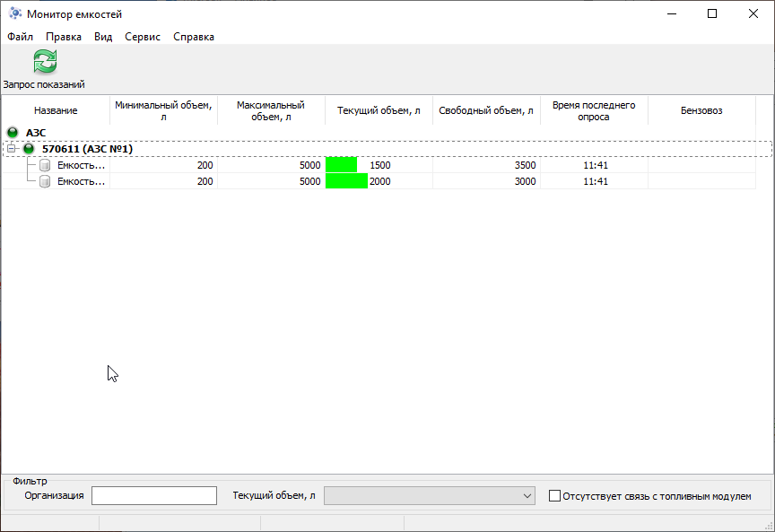
Task: Close the Монитор емкостей window
Action: (x=753, y=13)
